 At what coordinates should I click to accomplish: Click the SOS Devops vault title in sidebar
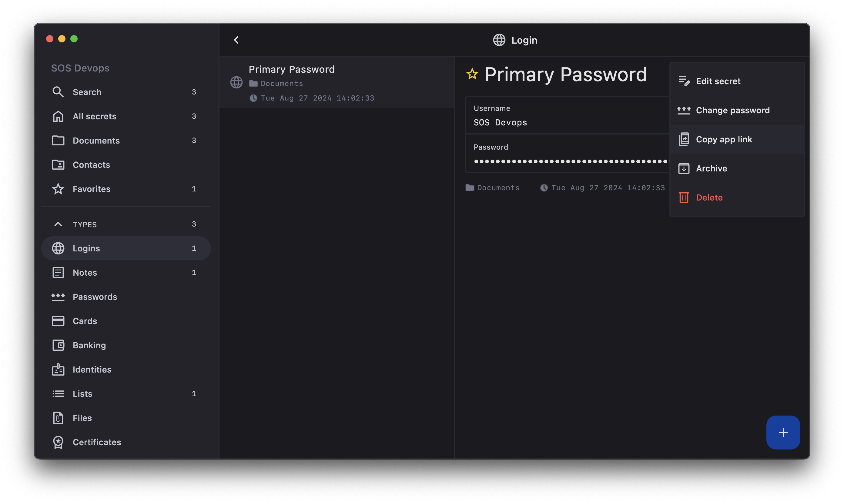pyautogui.click(x=80, y=68)
